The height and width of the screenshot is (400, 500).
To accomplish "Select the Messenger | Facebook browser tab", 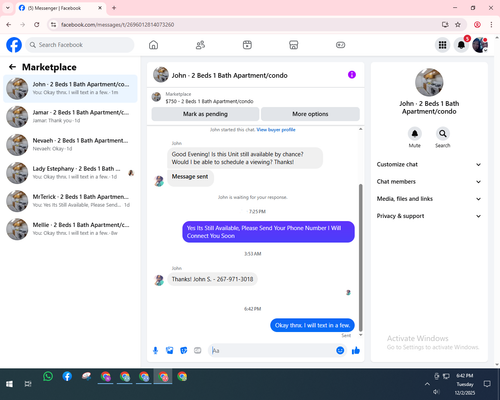I will tap(60, 8).
